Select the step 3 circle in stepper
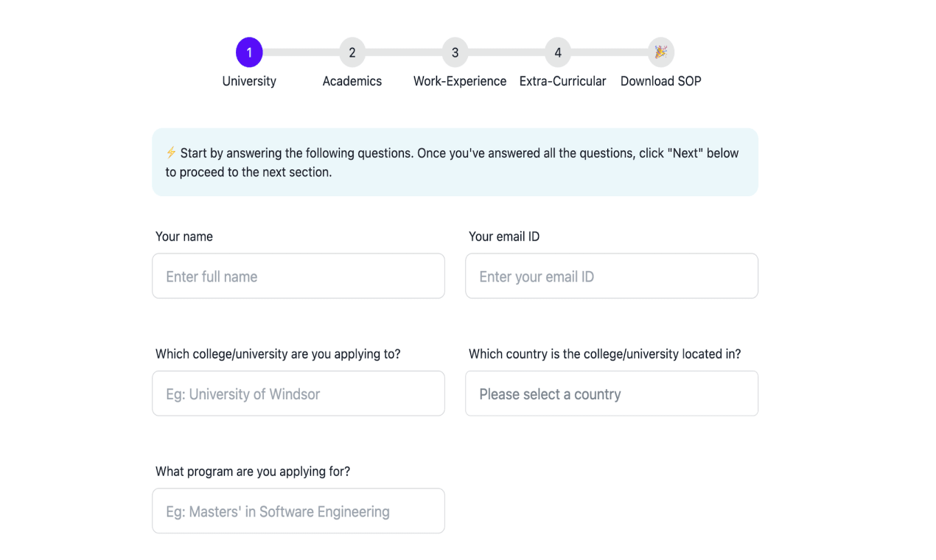Image resolution: width=936 pixels, height=560 pixels. tap(455, 52)
